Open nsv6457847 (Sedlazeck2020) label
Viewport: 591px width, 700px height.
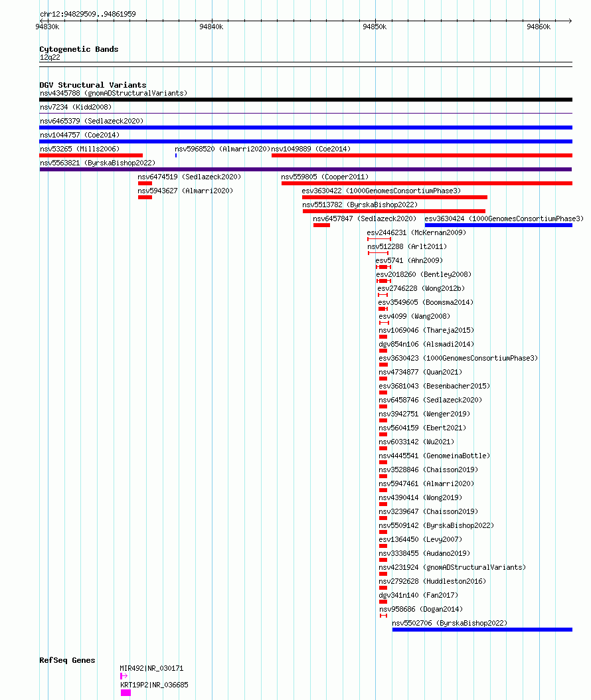[365, 219]
